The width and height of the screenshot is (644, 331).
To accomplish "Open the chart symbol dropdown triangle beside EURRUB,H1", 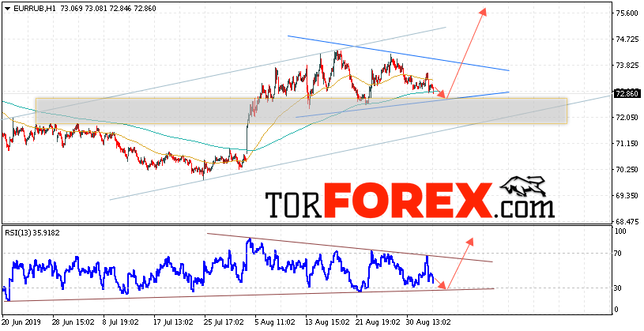I will (x=8, y=8).
